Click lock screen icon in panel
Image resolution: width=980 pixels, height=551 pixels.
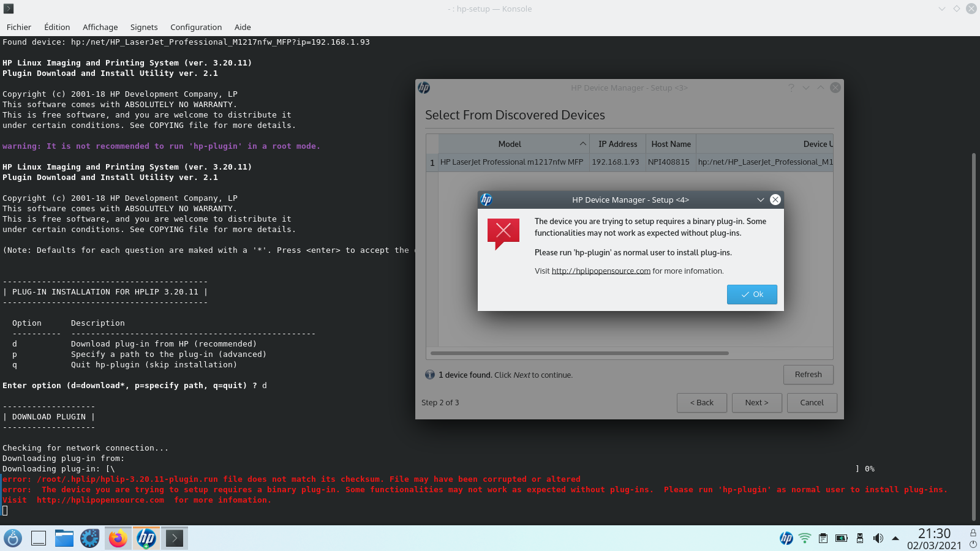pos(973,532)
